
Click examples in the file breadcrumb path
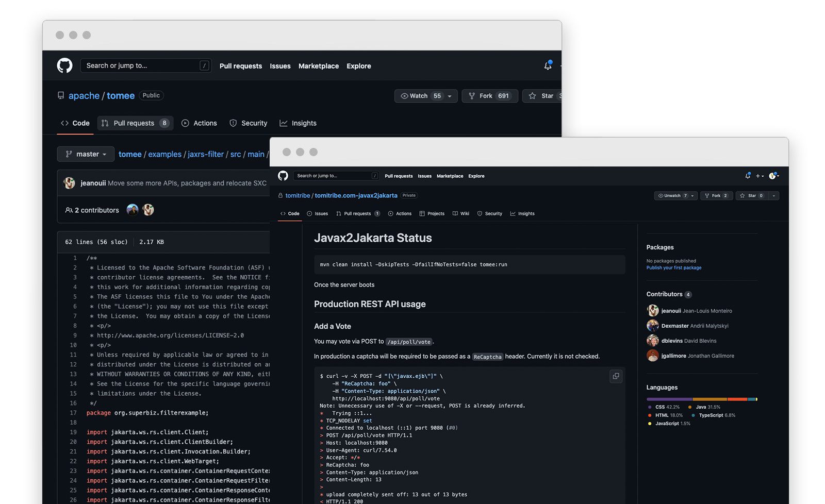(x=165, y=154)
